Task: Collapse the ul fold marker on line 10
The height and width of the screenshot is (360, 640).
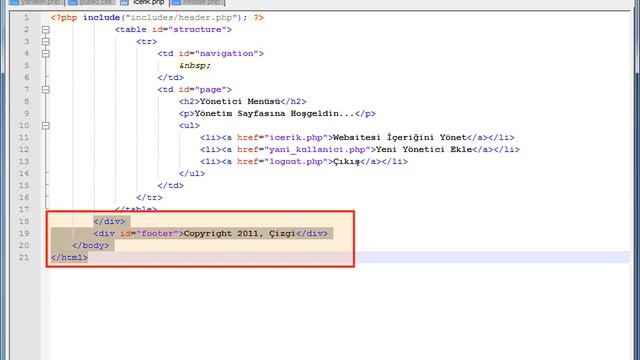Action: (x=46, y=125)
